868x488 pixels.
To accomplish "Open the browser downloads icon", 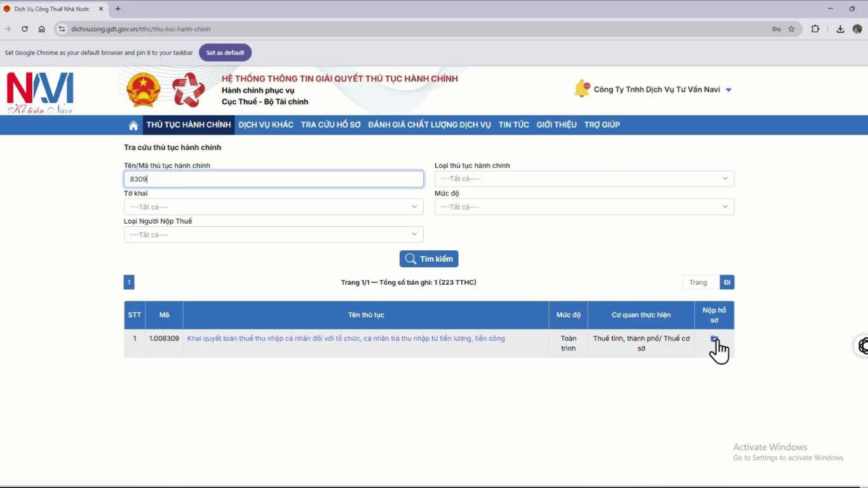I will pyautogui.click(x=840, y=29).
